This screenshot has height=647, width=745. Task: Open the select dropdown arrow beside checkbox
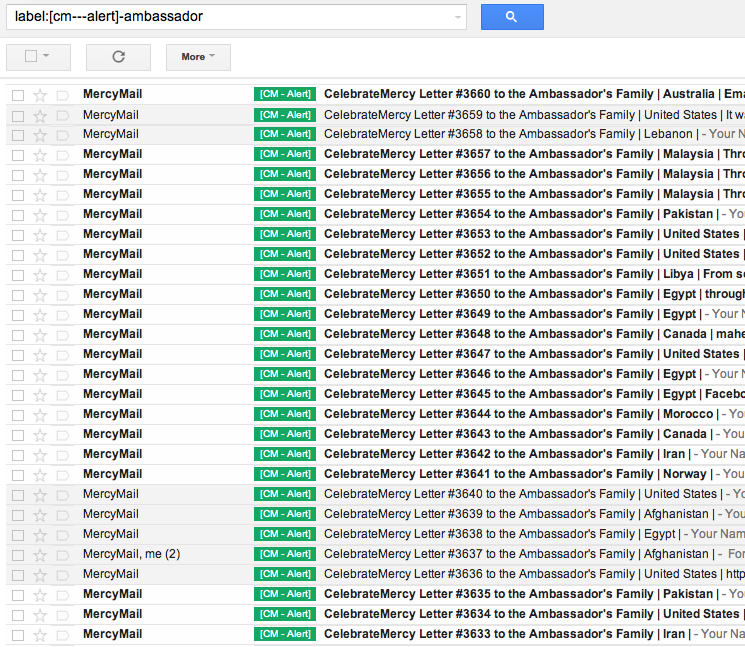click(x=46, y=56)
